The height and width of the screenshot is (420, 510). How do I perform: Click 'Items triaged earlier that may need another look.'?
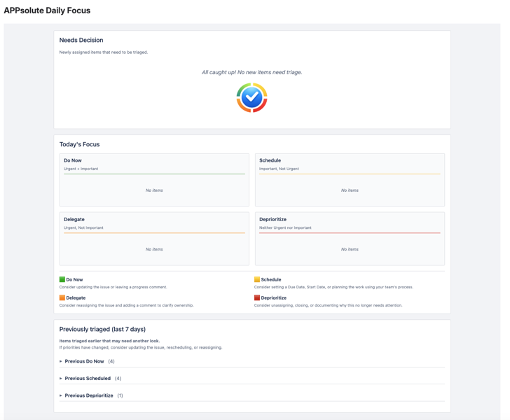(109, 341)
